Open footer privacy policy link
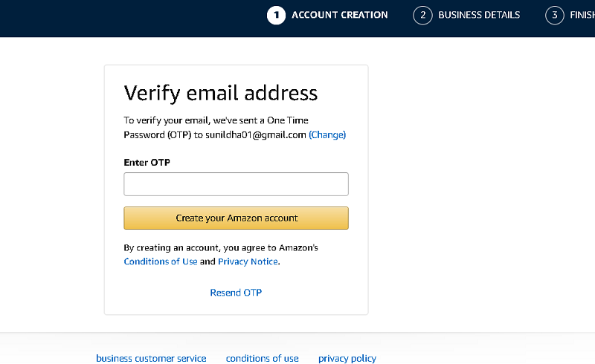595x364 pixels. tap(347, 358)
